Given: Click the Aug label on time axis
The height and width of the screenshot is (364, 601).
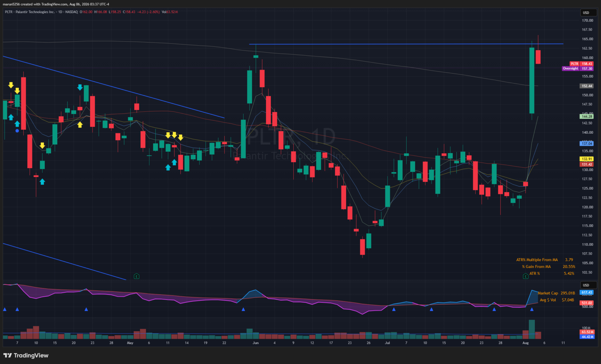Looking at the screenshot, I should [x=526, y=343].
